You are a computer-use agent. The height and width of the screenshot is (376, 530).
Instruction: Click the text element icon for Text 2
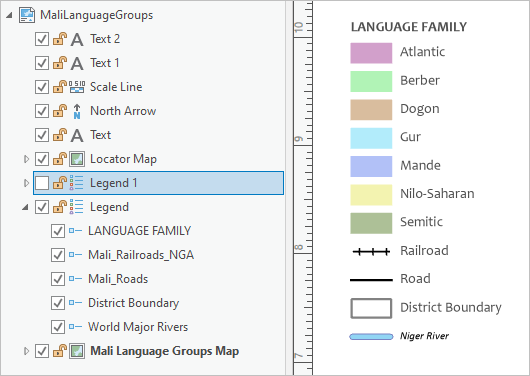pos(77,40)
